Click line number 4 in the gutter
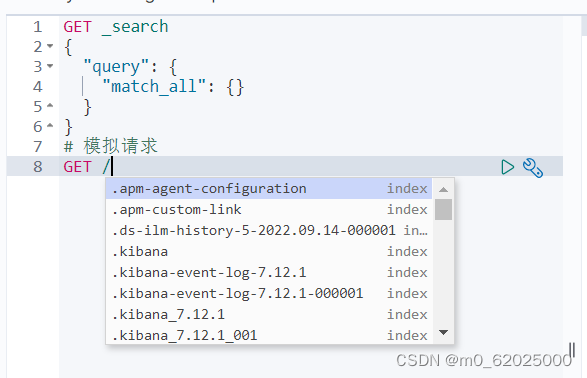Image resolution: width=587 pixels, height=378 pixels. coord(37,87)
